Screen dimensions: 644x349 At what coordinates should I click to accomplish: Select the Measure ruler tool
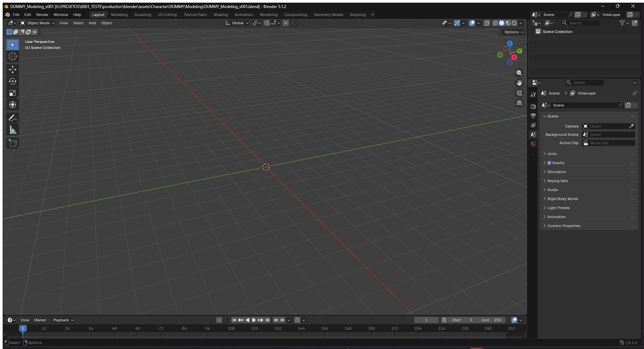click(x=13, y=130)
